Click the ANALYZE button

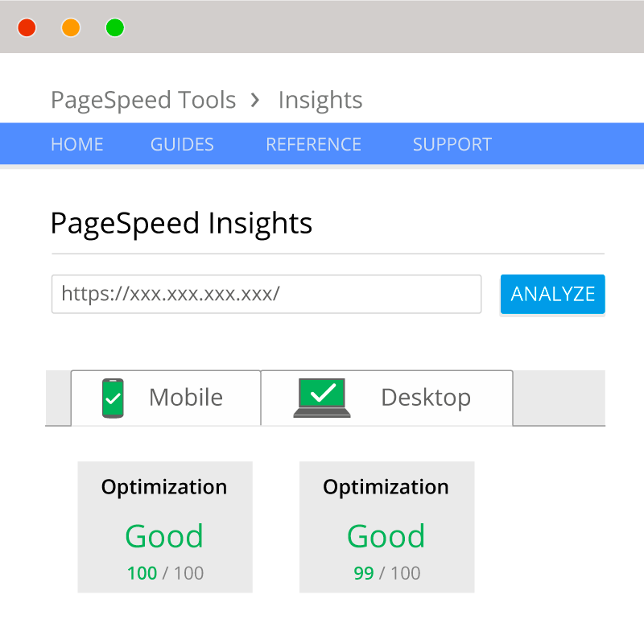[x=553, y=294]
